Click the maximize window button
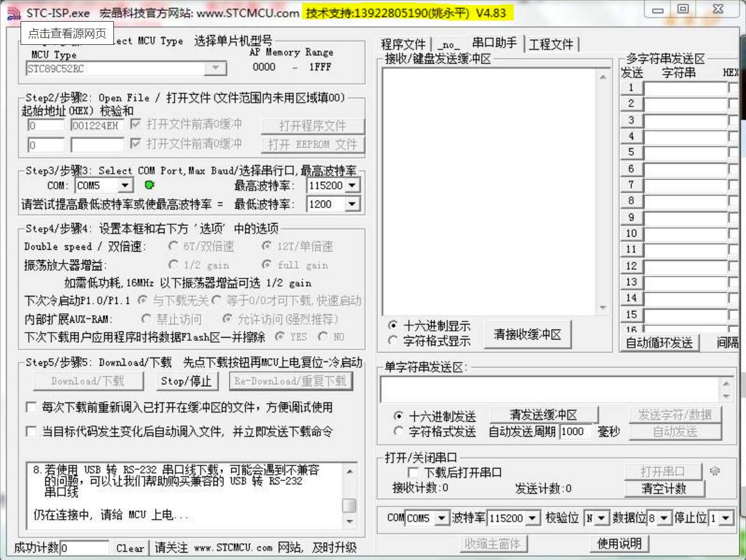 pos(682,9)
